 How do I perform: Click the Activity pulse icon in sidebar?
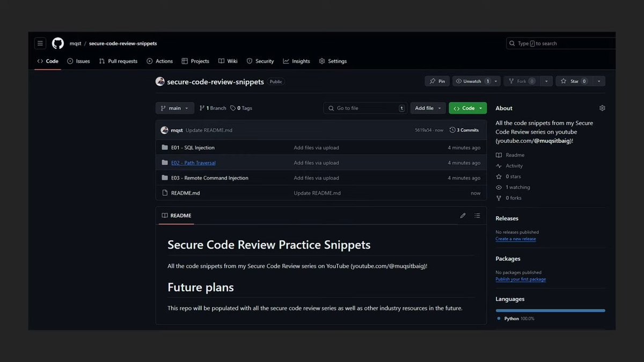pyautogui.click(x=498, y=166)
